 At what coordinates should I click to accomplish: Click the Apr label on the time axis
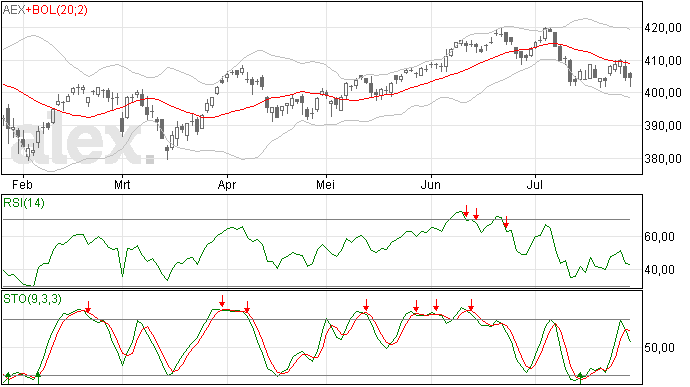coord(227,184)
